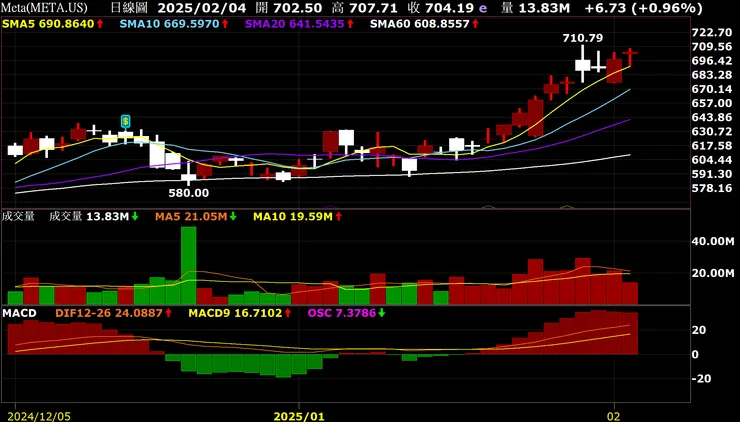
Task: Click the Meta(META.US) ticker title
Action: point(44,8)
